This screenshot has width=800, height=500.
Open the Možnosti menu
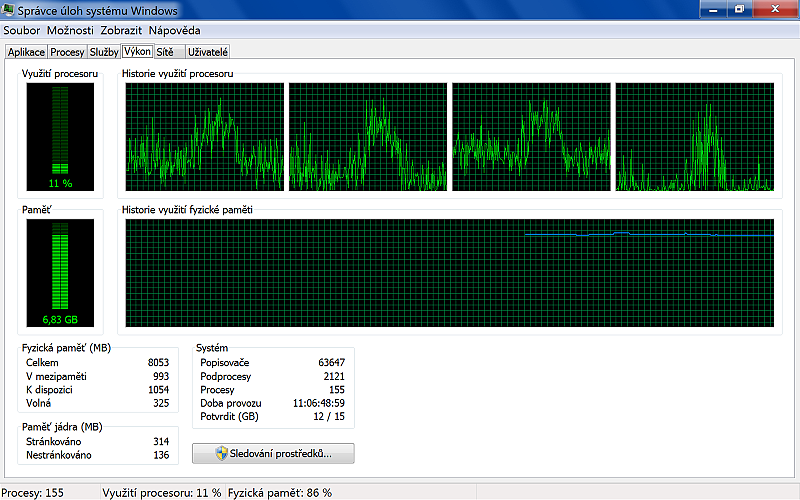tap(69, 31)
